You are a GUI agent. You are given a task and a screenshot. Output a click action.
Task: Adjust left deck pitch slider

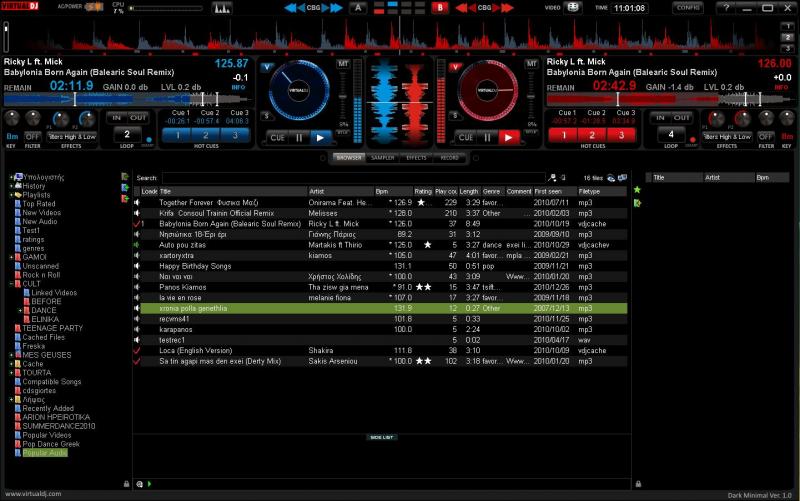click(343, 97)
